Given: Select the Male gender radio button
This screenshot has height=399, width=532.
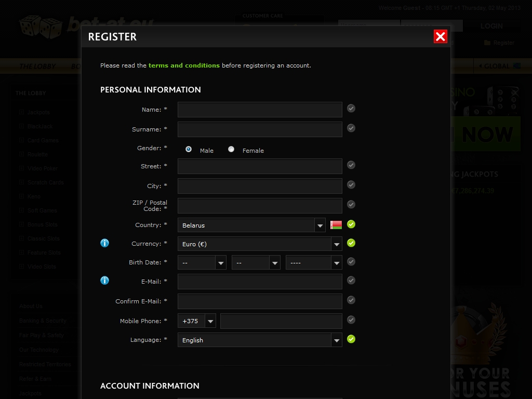Looking at the screenshot, I should (189, 150).
